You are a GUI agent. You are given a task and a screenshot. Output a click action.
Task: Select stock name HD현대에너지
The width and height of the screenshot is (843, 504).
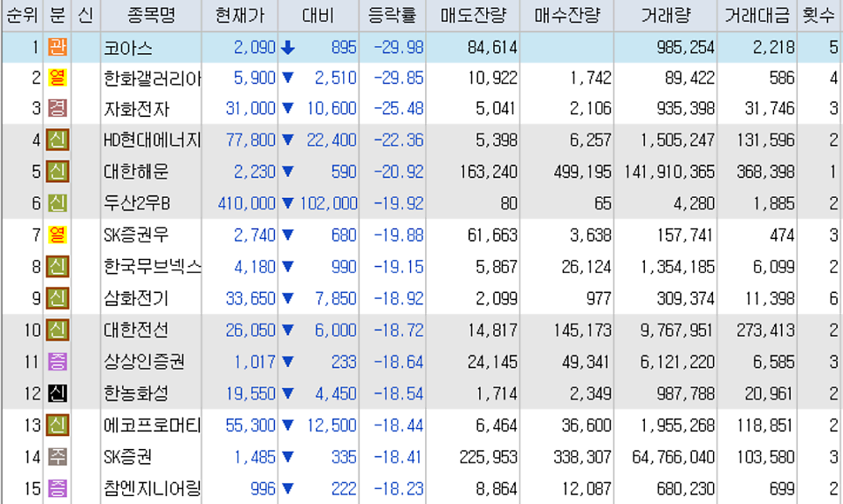click(x=152, y=140)
